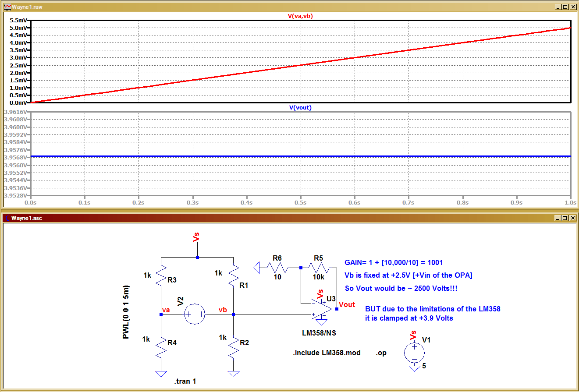Screen dimensions: 579x392
Task: Click the 'it is clamped at +3.9 Volts' comment
Action: coord(409,318)
